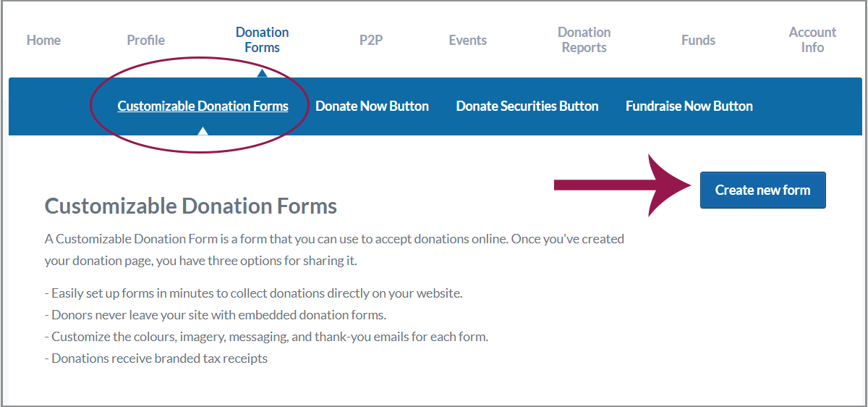Open the Donate Now Button submenu
The height and width of the screenshot is (407, 868).
click(372, 106)
